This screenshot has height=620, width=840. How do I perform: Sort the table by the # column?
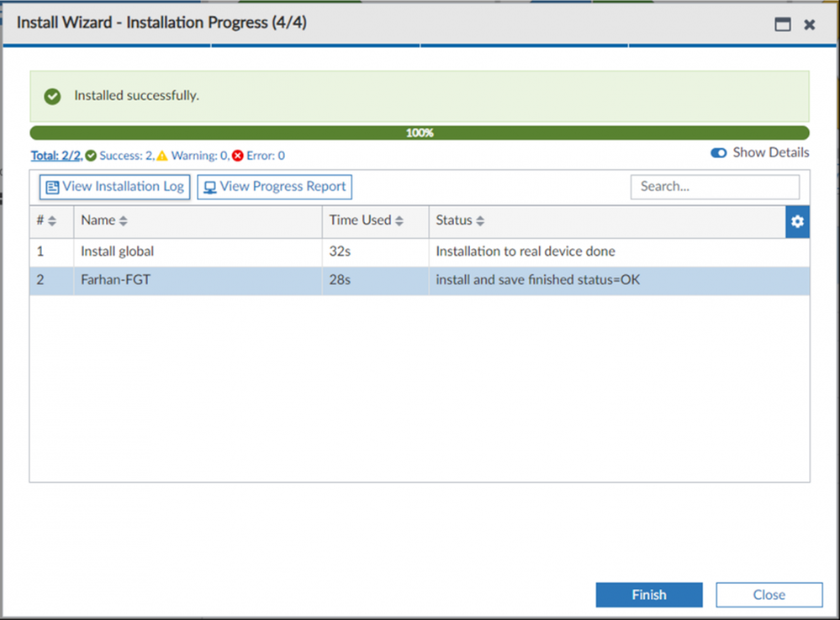pos(52,220)
